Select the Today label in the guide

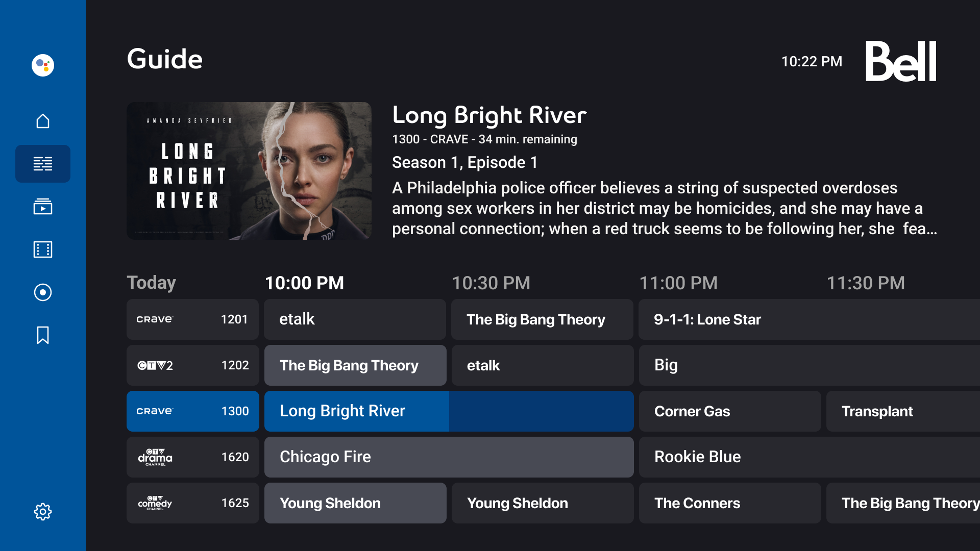(x=151, y=282)
